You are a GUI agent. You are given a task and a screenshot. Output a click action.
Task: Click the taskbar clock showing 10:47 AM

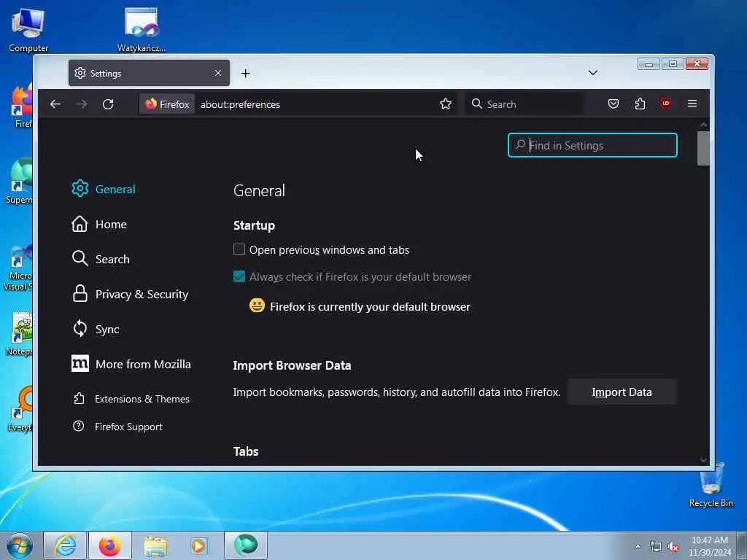point(710,545)
